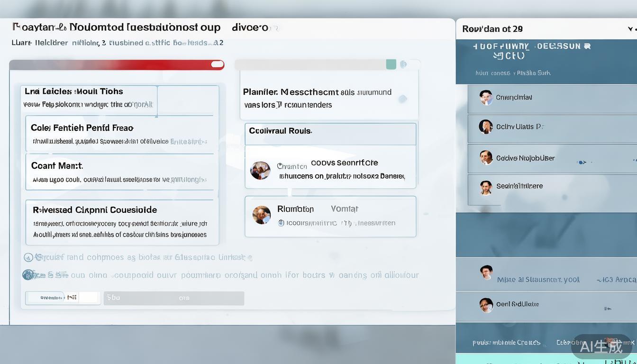The height and width of the screenshot is (364, 637).
Task: Click the Gclhv Ulatis avatar icon
Action: (485, 127)
